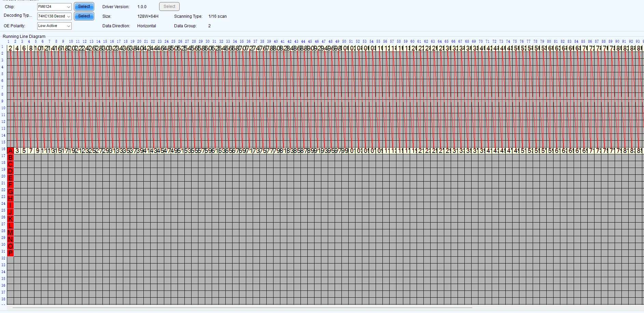This screenshot has width=644, height=313.
Task: Select the red cell labeled K
Action: pos(10,219)
